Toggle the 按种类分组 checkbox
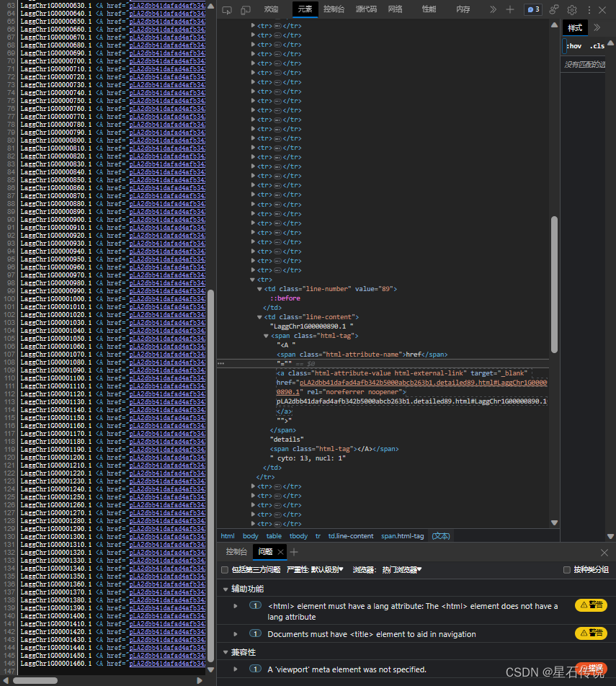616x686 pixels. 566,569
